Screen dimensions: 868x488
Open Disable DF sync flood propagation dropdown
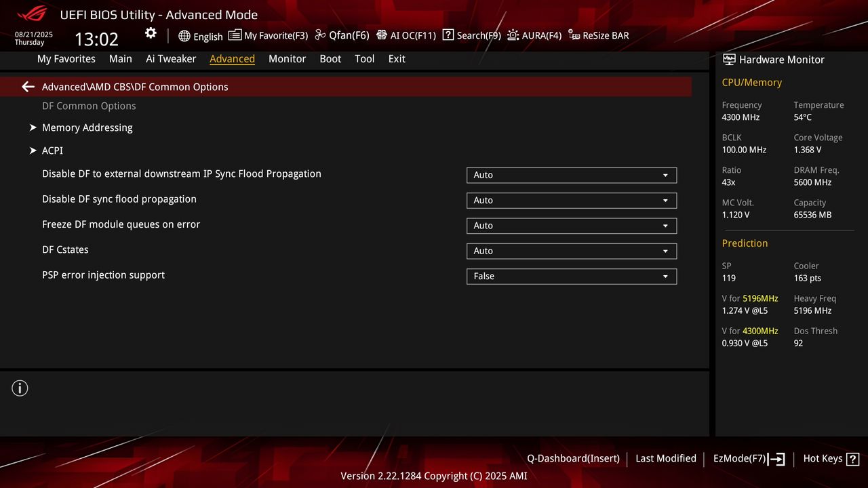[x=571, y=200]
